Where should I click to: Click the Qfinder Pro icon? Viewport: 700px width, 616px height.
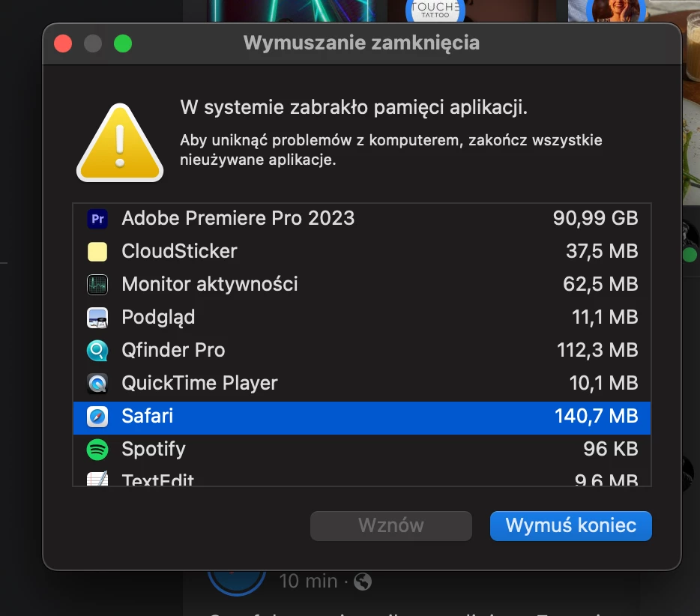coord(97,351)
